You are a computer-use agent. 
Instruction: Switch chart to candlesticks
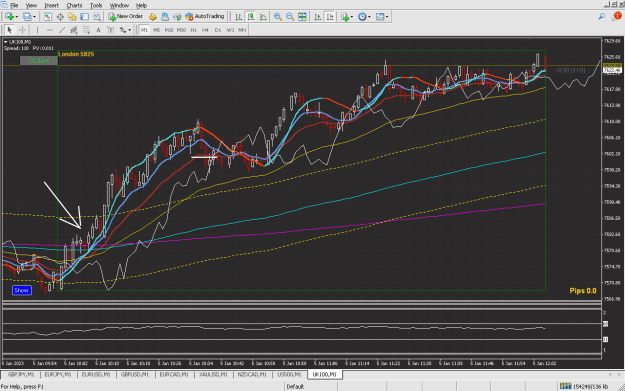[x=251, y=17]
